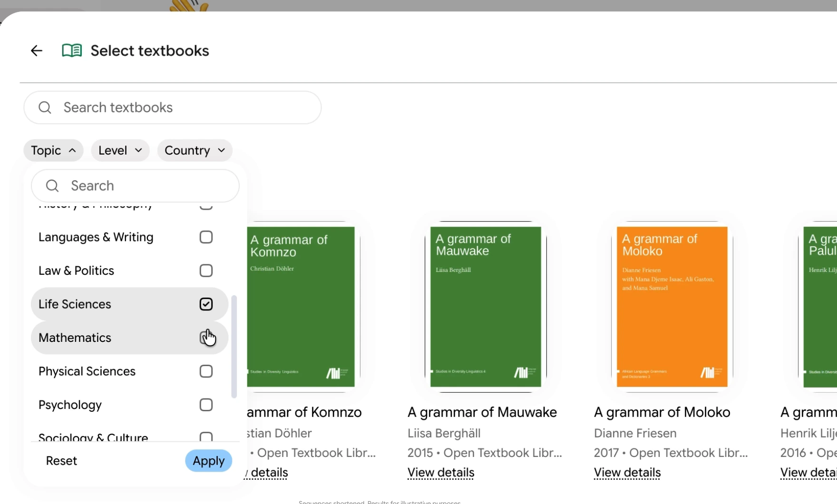Image resolution: width=837 pixels, height=504 pixels.
Task: Open the Level filter dropdown
Action: tap(120, 150)
